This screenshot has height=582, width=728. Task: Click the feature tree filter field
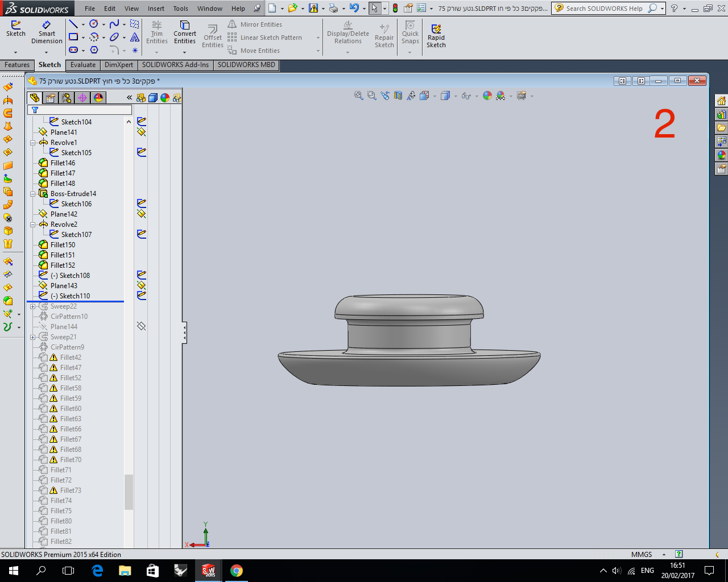[80, 110]
